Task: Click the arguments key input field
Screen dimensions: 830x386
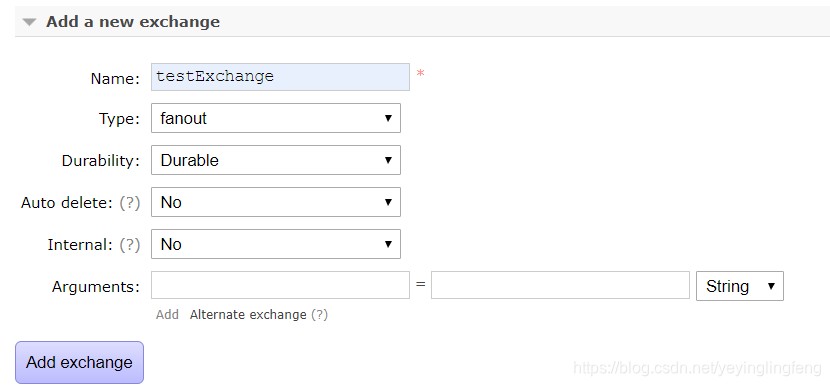Action: [x=280, y=285]
